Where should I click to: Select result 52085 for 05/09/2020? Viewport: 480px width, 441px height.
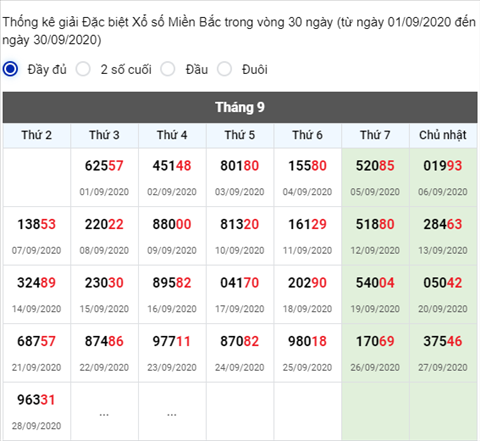pyautogui.click(x=375, y=166)
